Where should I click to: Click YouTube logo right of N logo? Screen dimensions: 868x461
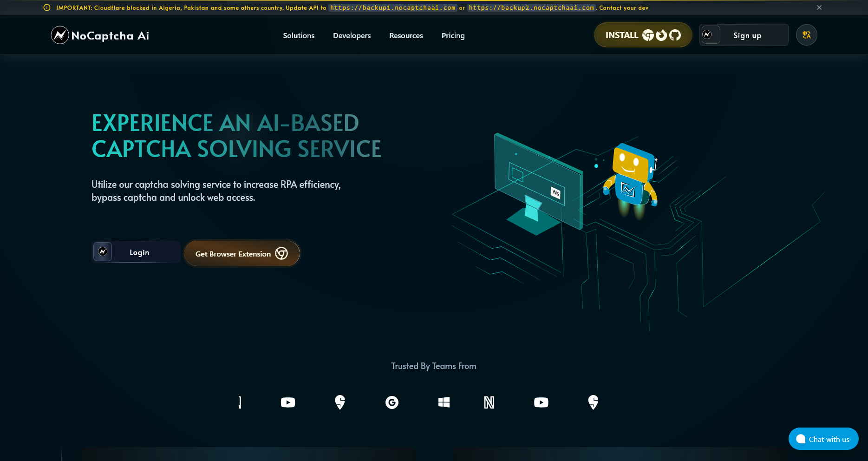click(541, 402)
